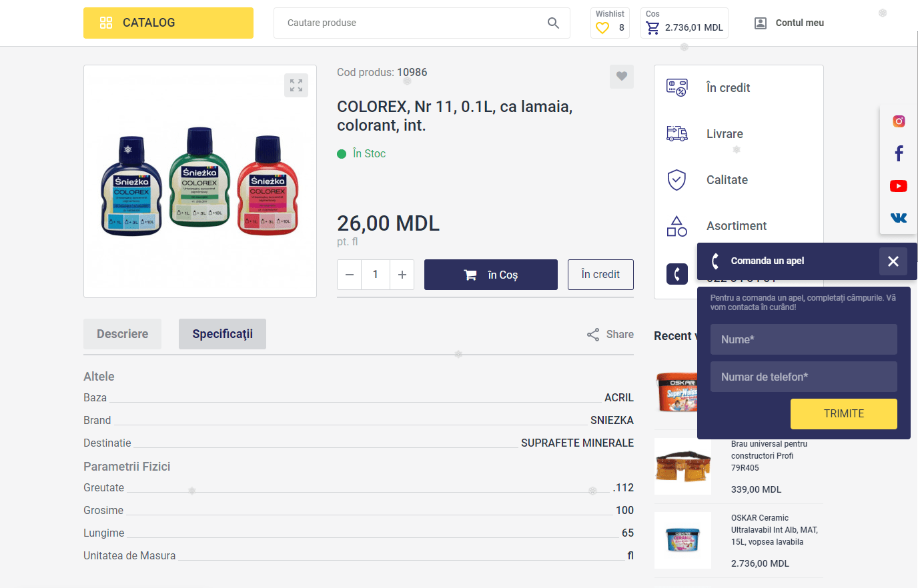Open the Wishlist heart icon
Image resolution: width=918 pixels, height=588 pixels.
[602, 28]
